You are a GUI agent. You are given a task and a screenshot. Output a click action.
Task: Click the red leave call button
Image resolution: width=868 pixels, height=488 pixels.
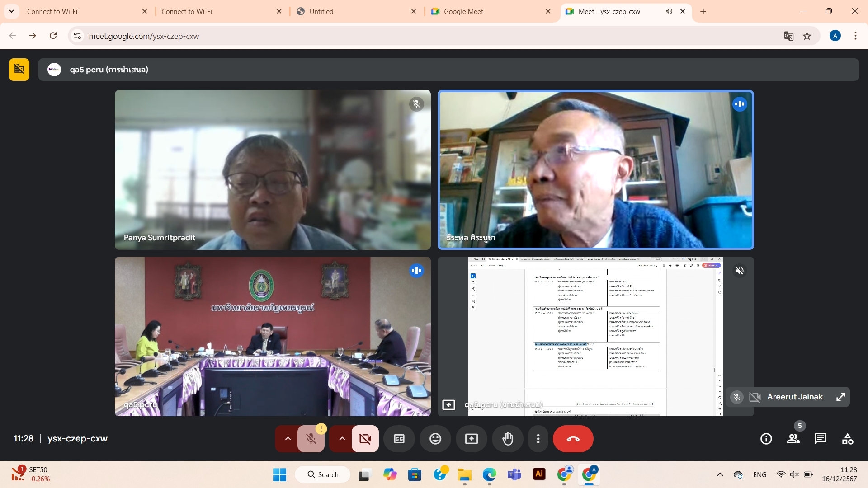click(x=573, y=439)
